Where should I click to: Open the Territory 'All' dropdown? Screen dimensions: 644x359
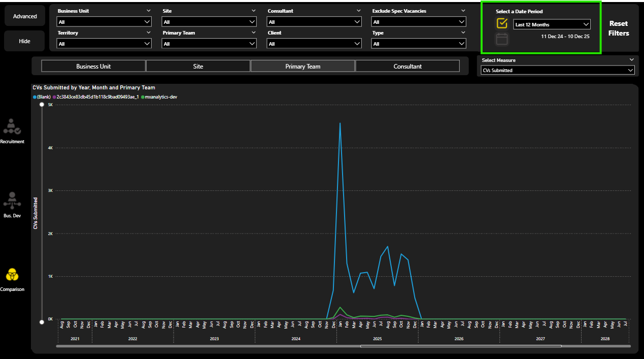(104, 44)
